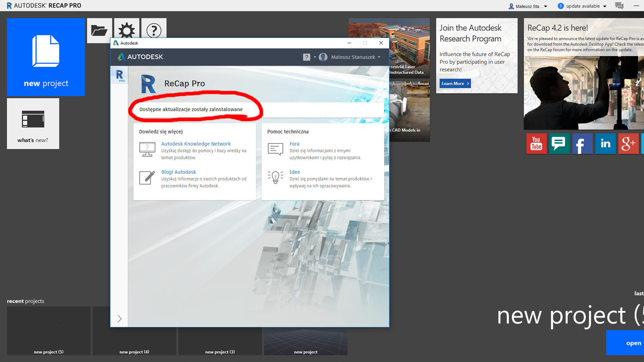Click the chat icon in the title bar
Image resolution: width=644 pixels, height=362 pixels.
point(619,6)
